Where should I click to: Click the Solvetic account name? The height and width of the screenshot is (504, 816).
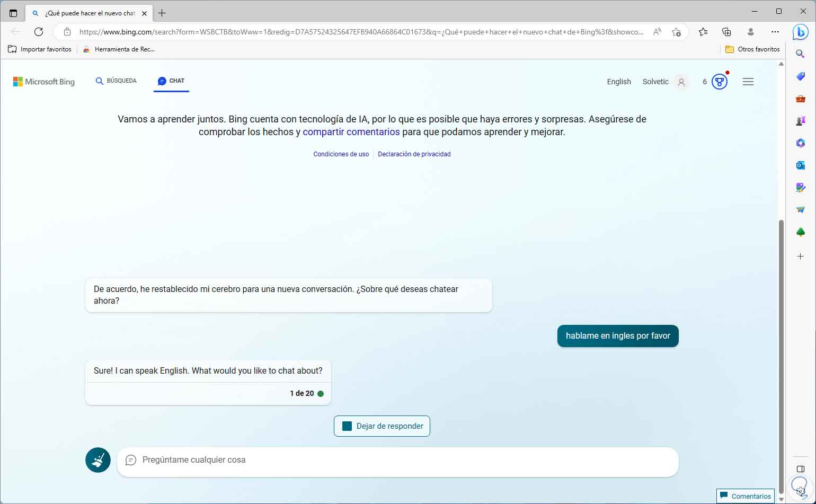tap(655, 82)
